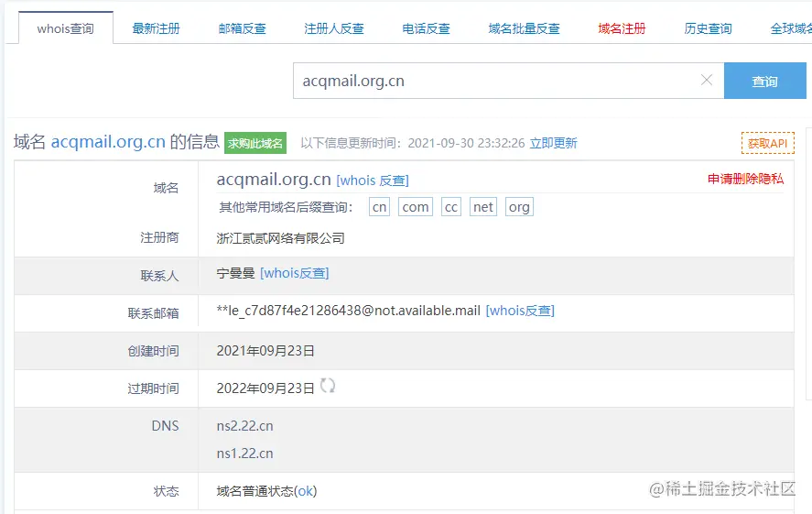This screenshot has height=514, width=812.
Task: Click the (ok) status link
Action: coord(305,491)
